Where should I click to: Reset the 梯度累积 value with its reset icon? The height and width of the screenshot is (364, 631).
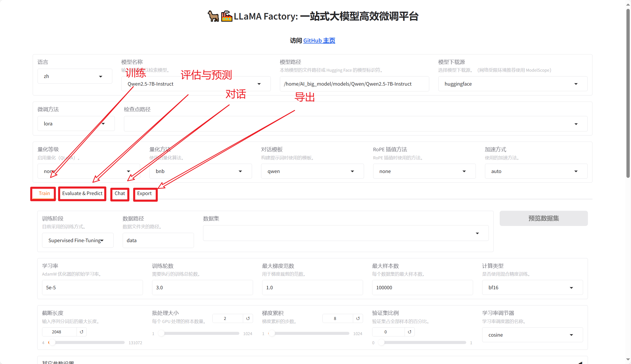[x=358, y=318]
